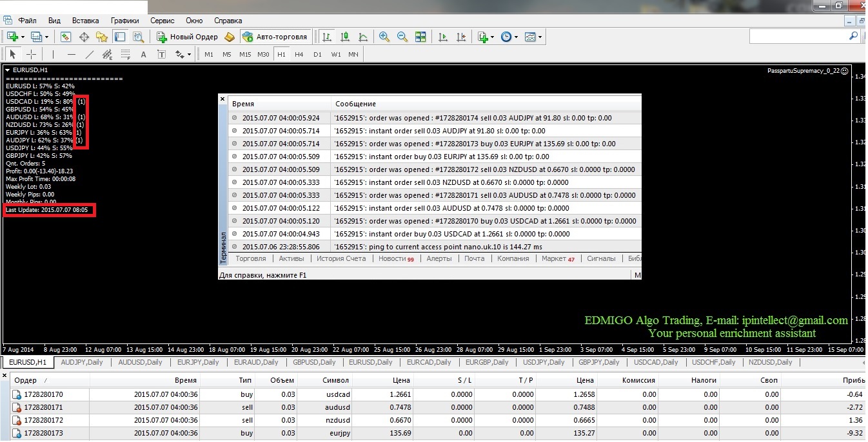Switch chart to bar chart mode
868x442 pixels.
pos(327,37)
